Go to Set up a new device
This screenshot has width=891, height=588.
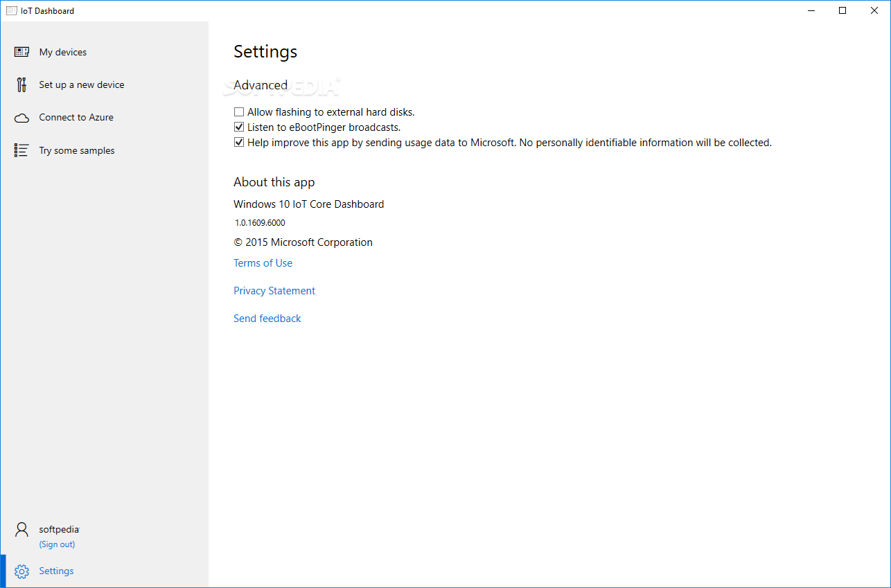(x=104, y=84)
